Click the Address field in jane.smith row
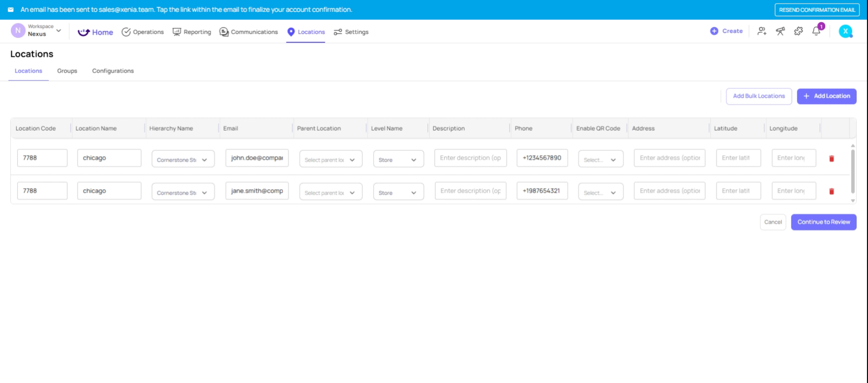Image resolution: width=868 pixels, height=383 pixels. (670, 191)
